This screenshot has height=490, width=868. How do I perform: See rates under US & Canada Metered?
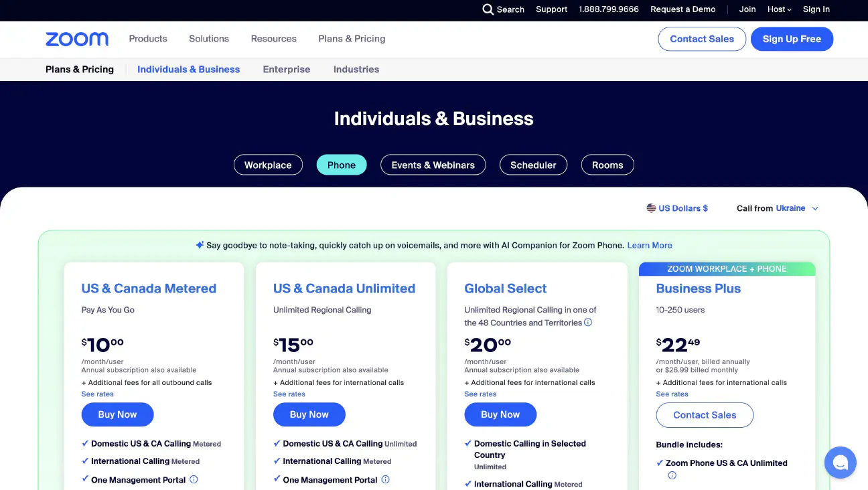98,394
